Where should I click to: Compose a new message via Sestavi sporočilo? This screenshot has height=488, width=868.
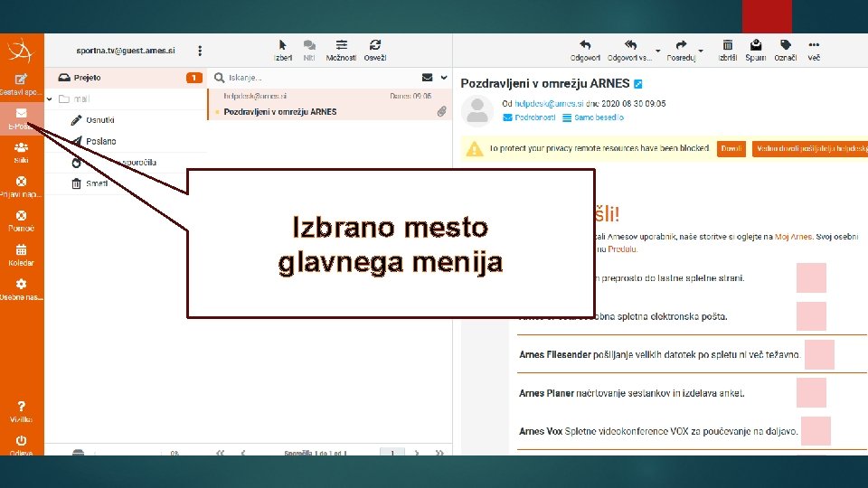pos(21,85)
